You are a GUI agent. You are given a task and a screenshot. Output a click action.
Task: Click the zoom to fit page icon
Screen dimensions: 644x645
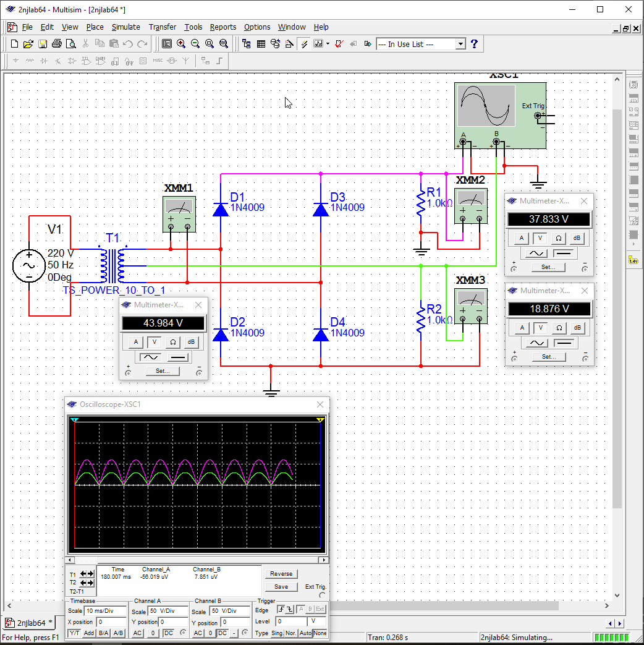[x=223, y=44]
